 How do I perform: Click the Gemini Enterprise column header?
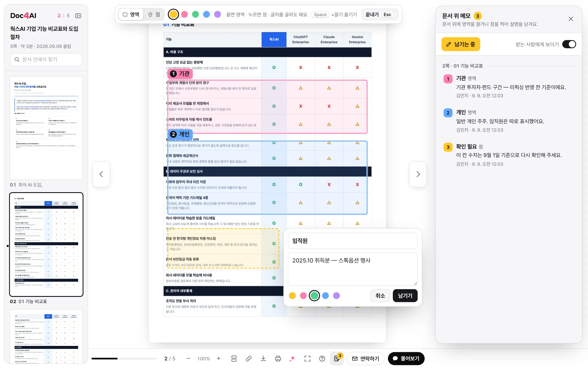357,39
